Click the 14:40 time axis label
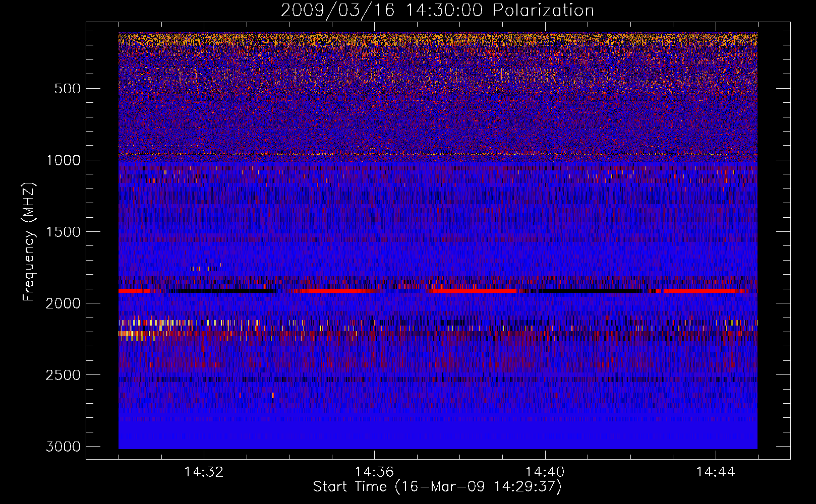Screen dimensions: 816x504 click(545, 472)
